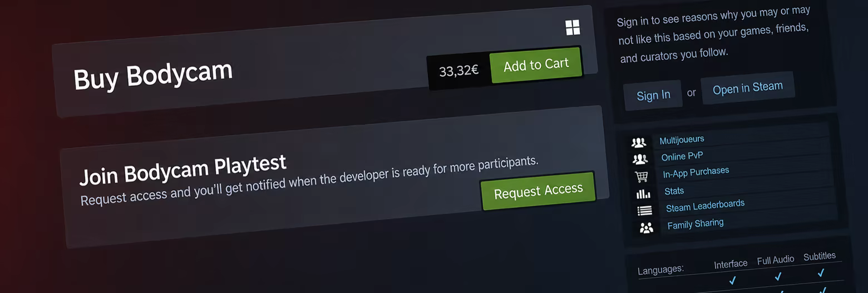Click the Family Sharing people icon
Viewport: 868px width, 293px height.
[x=646, y=228]
